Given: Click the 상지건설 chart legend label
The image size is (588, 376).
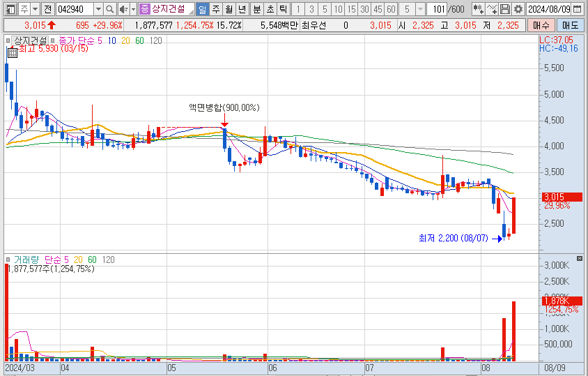Looking at the screenshot, I should click(x=30, y=40).
